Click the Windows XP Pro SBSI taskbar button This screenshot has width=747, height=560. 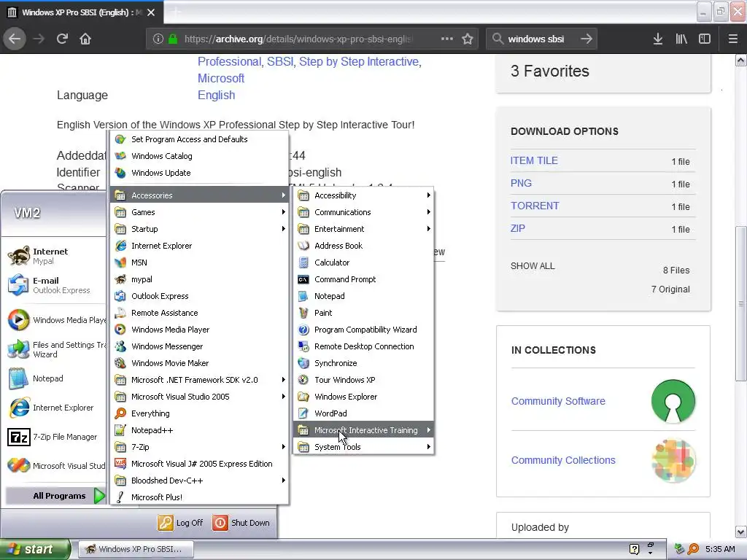[x=136, y=549]
